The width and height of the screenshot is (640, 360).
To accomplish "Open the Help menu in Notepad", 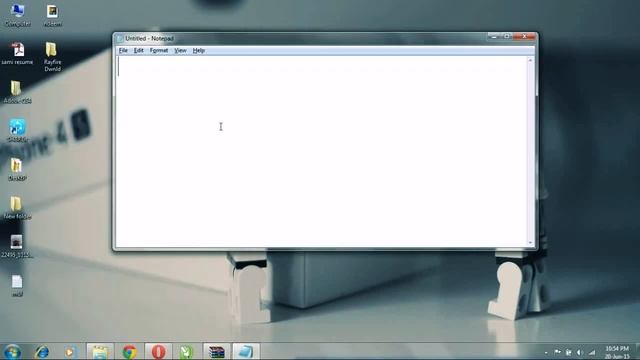I will point(198,51).
